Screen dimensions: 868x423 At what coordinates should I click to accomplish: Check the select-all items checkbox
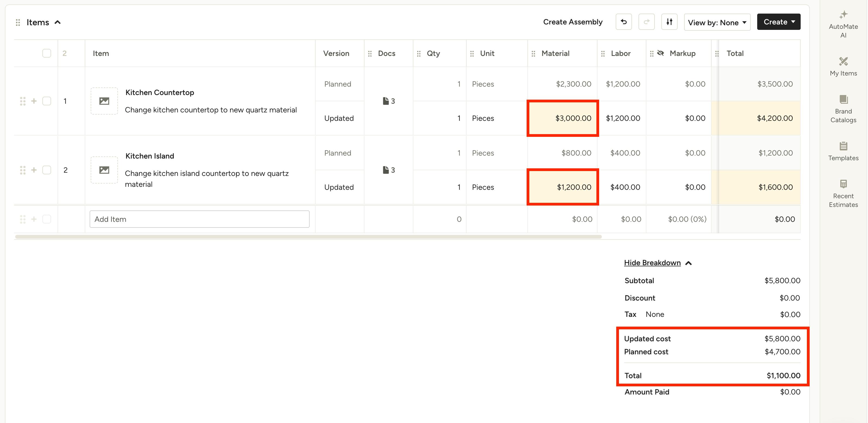click(47, 53)
